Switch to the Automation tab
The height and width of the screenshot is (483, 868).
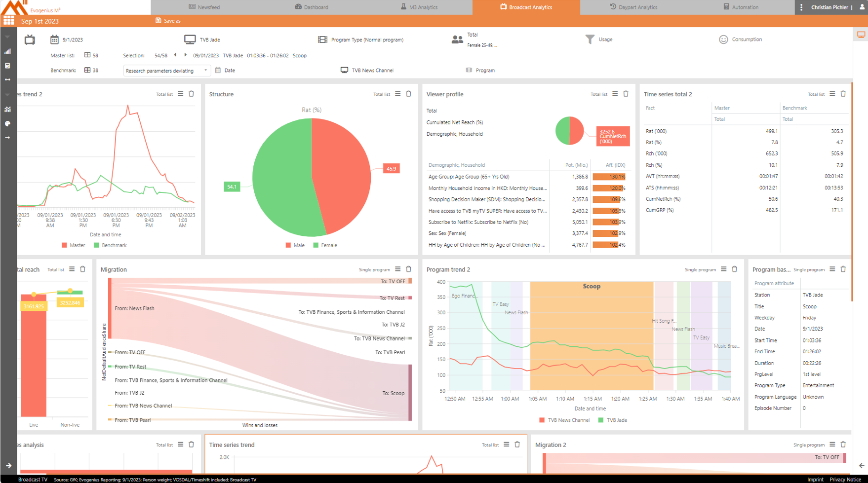pyautogui.click(x=741, y=7)
